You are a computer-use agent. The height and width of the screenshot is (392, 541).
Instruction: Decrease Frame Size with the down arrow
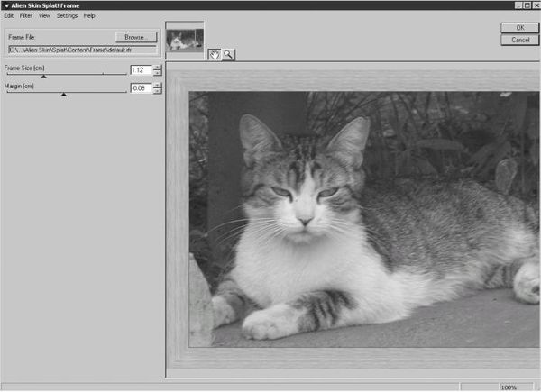point(158,73)
